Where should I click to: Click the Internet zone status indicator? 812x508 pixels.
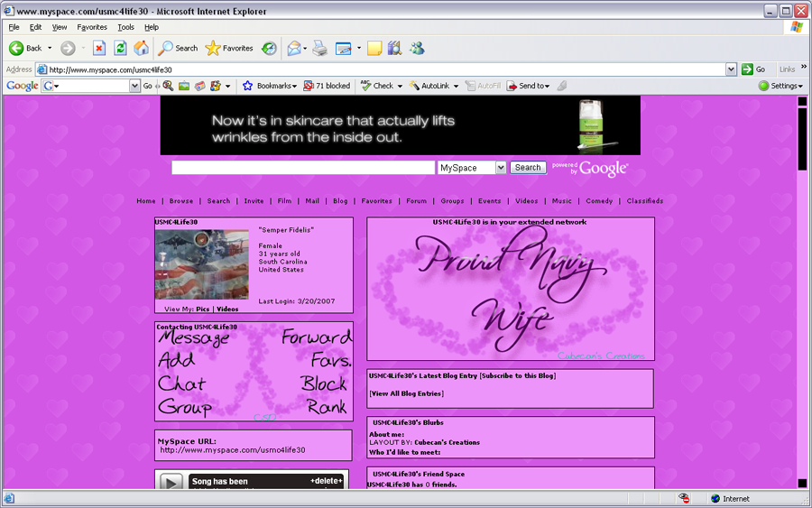[x=730, y=499]
